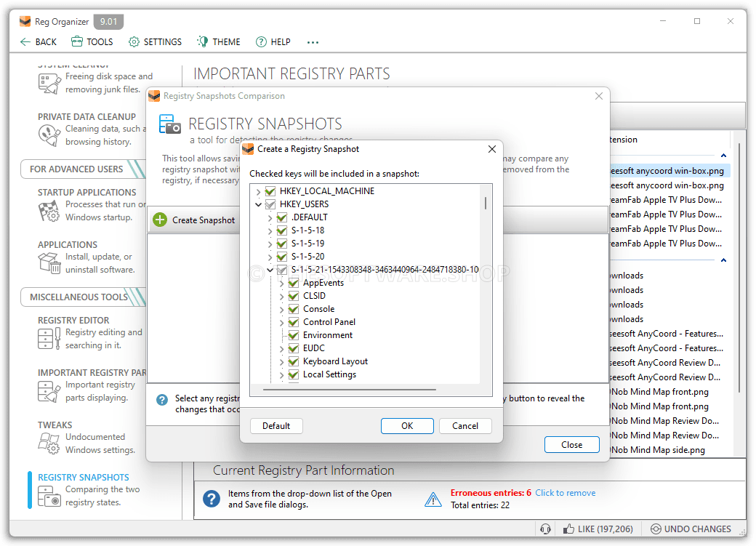Click the Theme lightbulb icon

pyautogui.click(x=203, y=42)
